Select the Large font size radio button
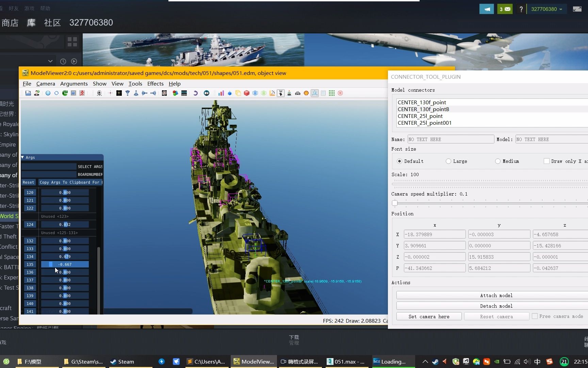Image resolution: width=588 pixels, height=368 pixels. pyautogui.click(x=448, y=161)
